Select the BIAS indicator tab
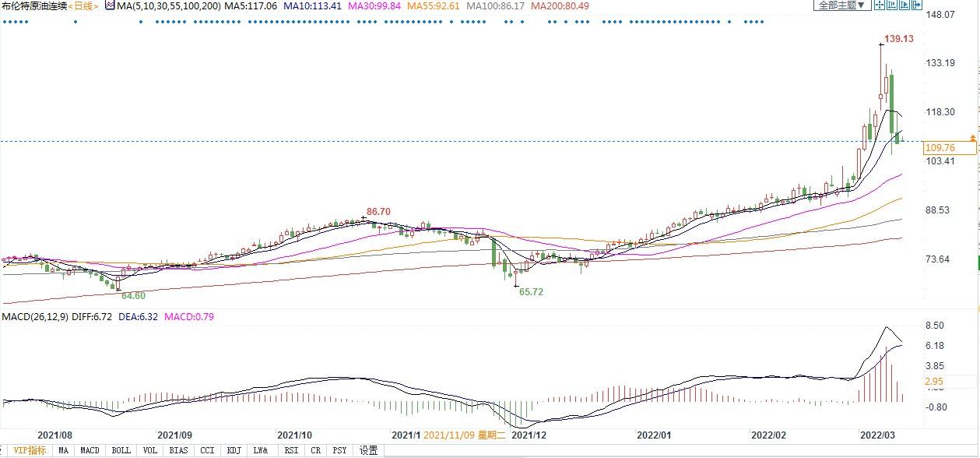Screen dimensions: 980x458 tap(179, 450)
